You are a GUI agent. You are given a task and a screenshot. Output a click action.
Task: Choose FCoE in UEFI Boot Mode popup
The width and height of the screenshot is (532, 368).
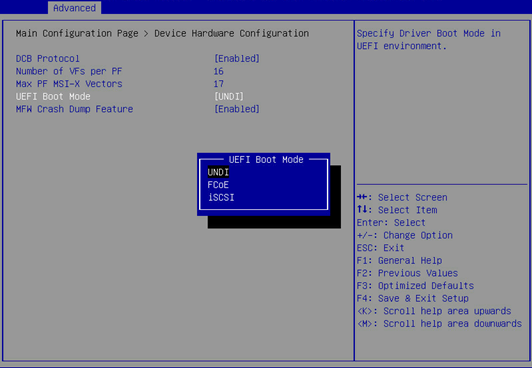point(218,185)
